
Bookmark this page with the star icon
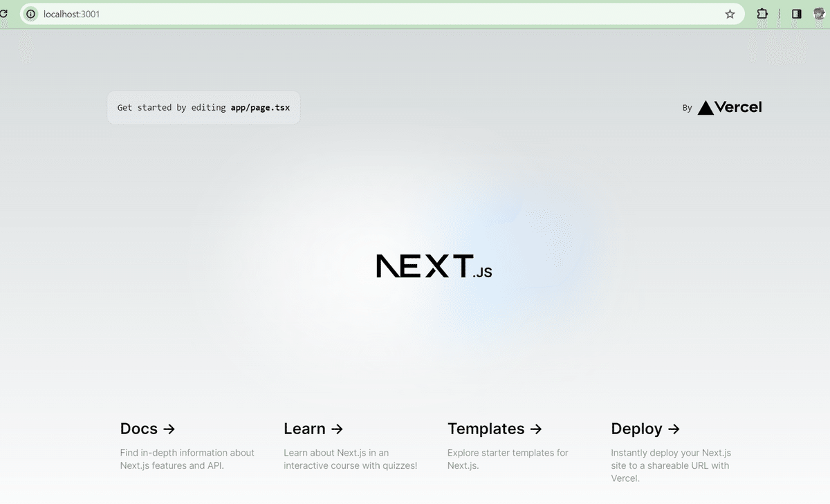(x=730, y=14)
